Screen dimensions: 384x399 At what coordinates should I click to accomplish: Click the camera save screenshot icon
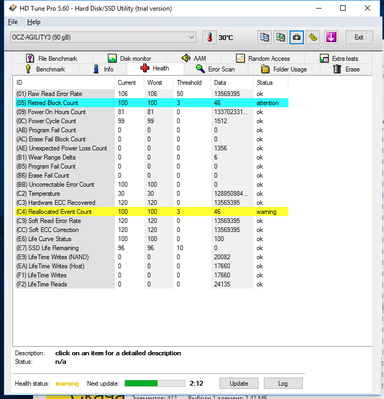point(297,37)
